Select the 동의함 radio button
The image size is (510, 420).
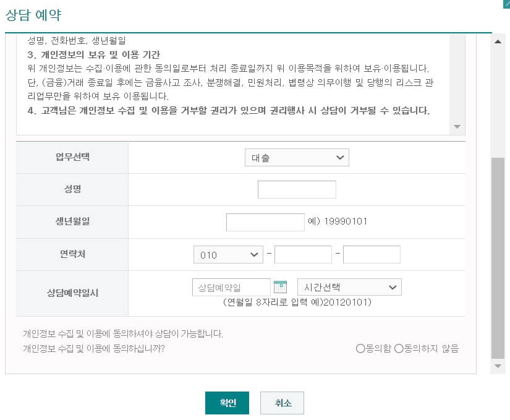[360, 348]
